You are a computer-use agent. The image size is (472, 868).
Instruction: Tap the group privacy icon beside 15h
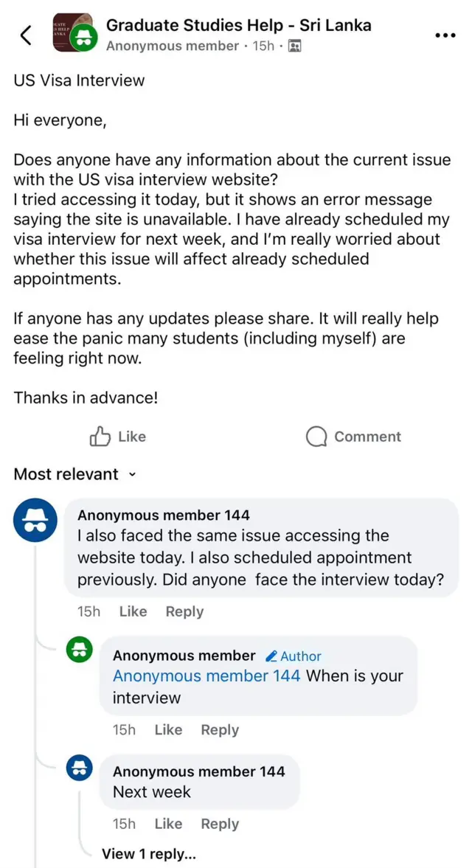coord(295,46)
